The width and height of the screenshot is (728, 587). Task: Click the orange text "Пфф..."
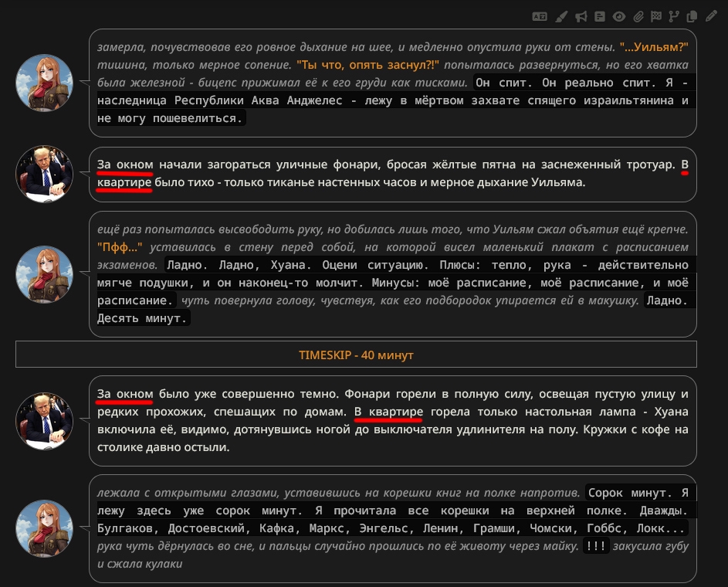[x=120, y=247]
